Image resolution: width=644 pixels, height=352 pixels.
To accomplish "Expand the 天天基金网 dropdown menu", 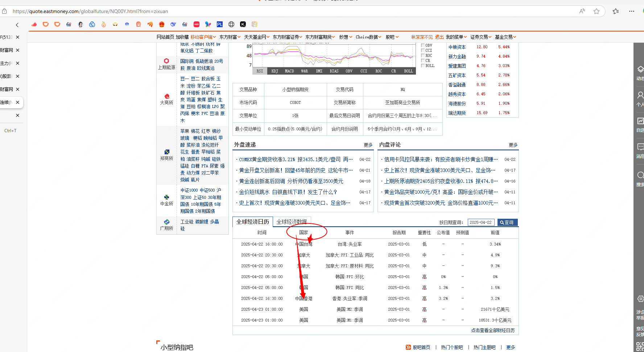I will 257,37.
